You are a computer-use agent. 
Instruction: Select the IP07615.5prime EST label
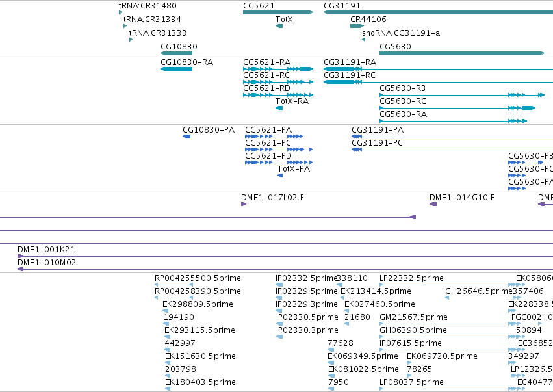pyautogui.click(x=411, y=343)
